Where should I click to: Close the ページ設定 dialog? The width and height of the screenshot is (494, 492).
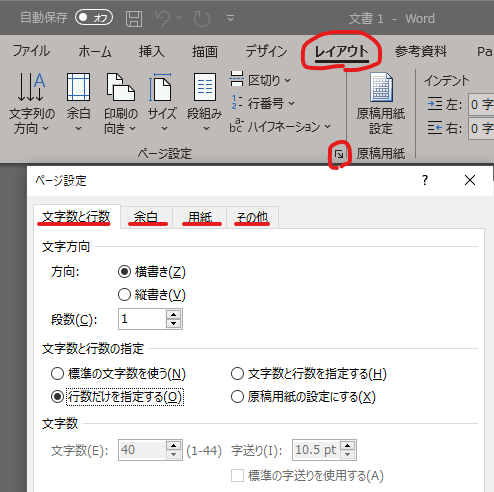click(470, 180)
